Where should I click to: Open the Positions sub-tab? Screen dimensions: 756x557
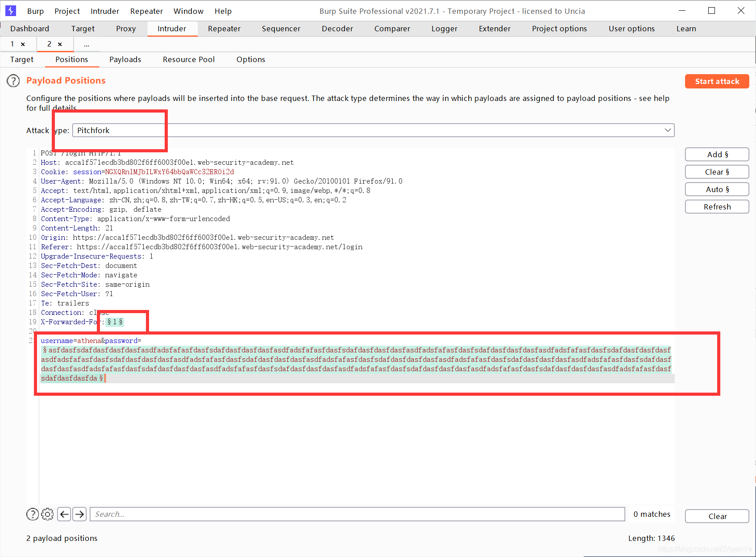coord(72,59)
